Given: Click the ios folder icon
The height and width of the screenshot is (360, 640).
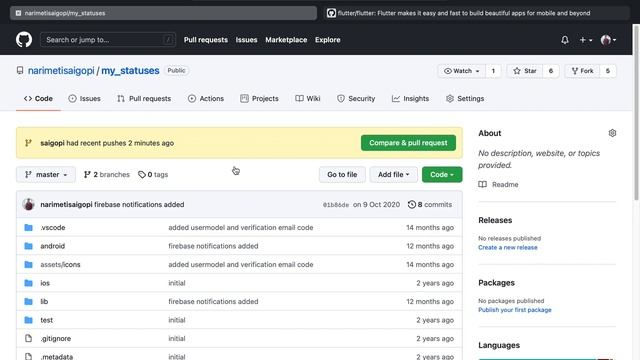Looking at the screenshot, I should [28, 283].
